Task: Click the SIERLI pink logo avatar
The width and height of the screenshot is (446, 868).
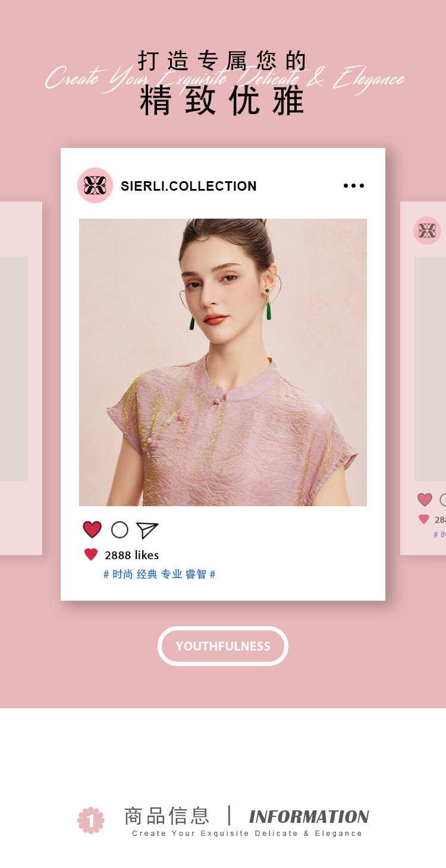Action: pos(95,185)
